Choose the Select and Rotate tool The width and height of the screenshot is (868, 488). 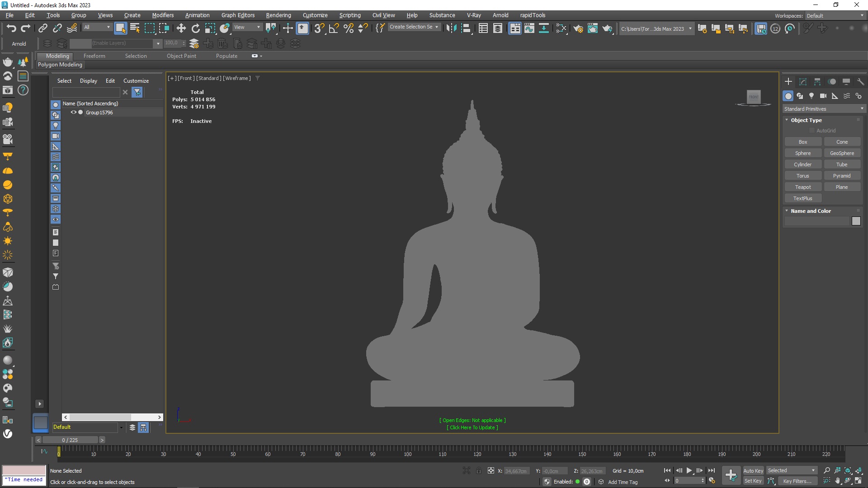pyautogui.click(x=195, y=28)
